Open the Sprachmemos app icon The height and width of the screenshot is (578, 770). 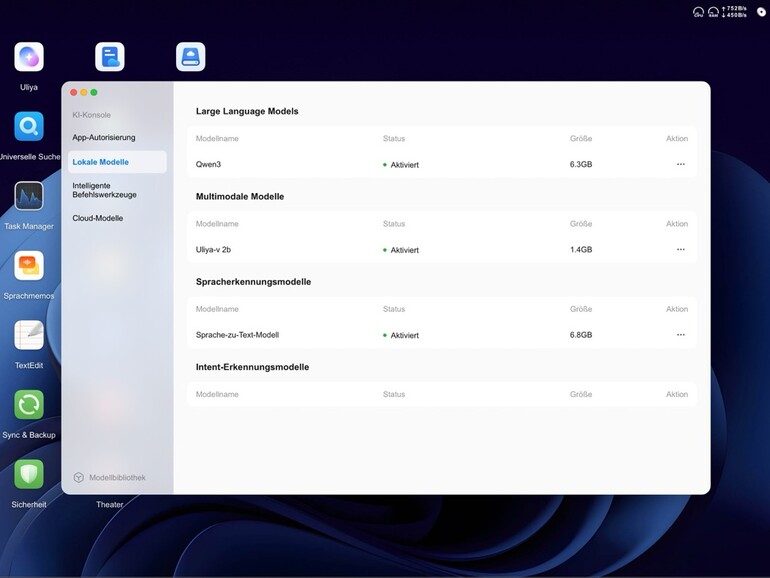[29, 266]
